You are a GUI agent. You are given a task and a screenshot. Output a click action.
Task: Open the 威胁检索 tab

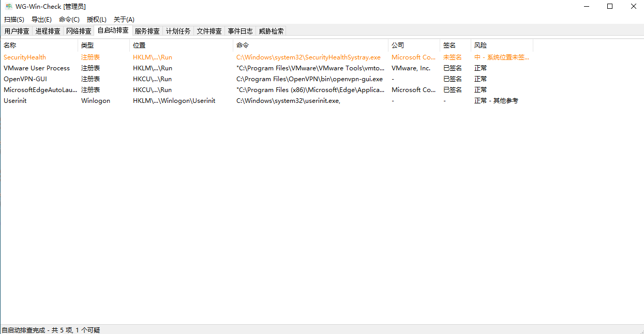pos(272,31)
